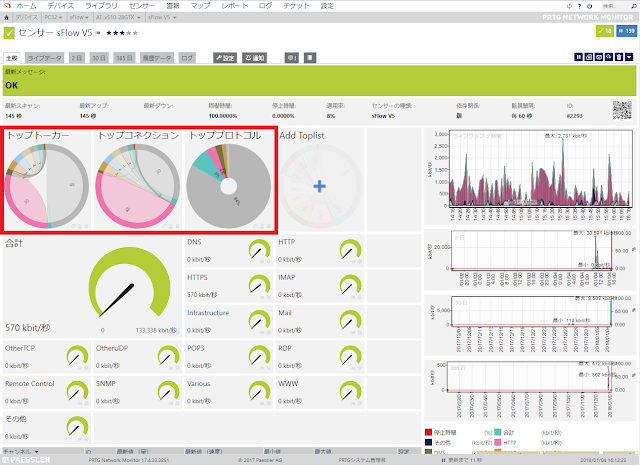640x465 pixels.
Task: Open the 設定 menu in the top bar
Action: (327, 6)
